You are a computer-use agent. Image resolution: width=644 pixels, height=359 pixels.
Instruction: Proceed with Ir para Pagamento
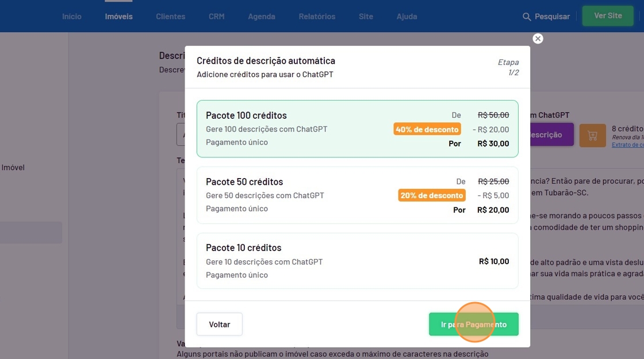[473, 325]
